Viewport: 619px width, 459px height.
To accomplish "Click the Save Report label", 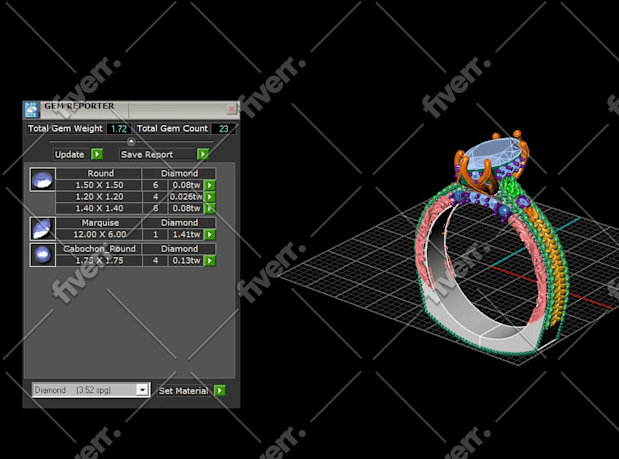I will click(147, 154).
